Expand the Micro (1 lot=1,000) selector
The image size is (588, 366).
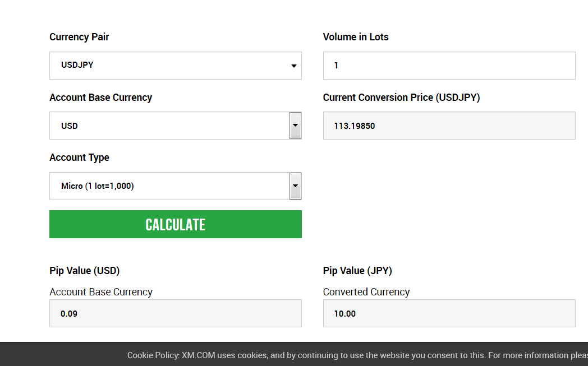coord(168,186)
